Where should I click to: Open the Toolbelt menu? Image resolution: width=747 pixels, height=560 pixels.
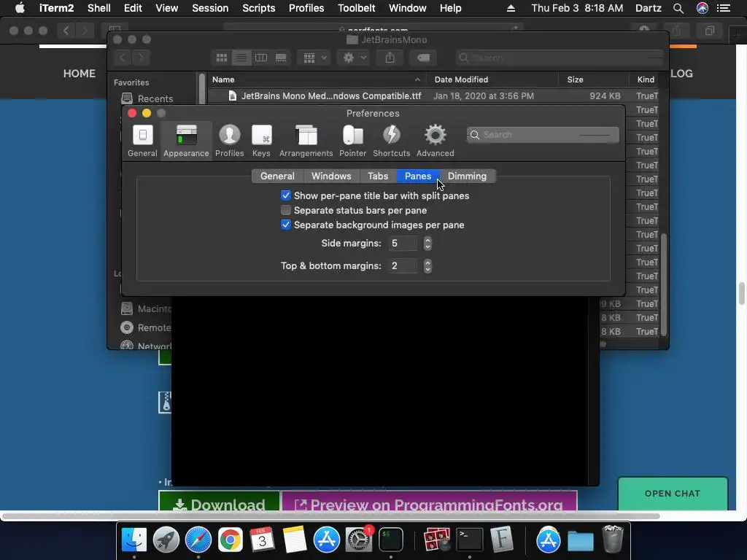point(356,8)
